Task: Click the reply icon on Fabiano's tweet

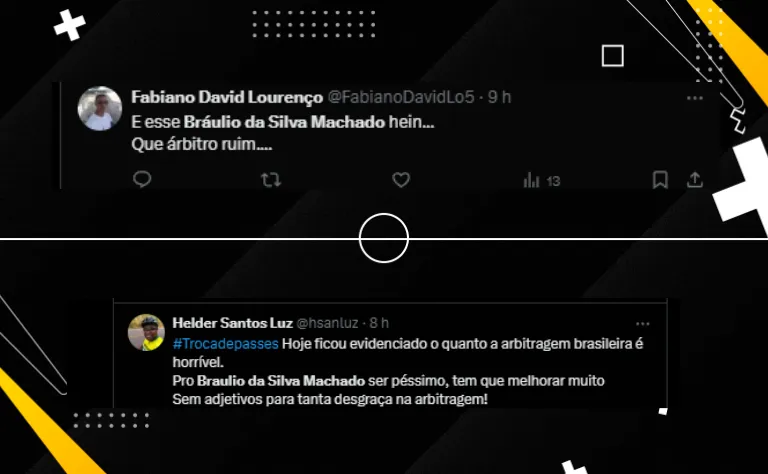Action: (142, 179)
